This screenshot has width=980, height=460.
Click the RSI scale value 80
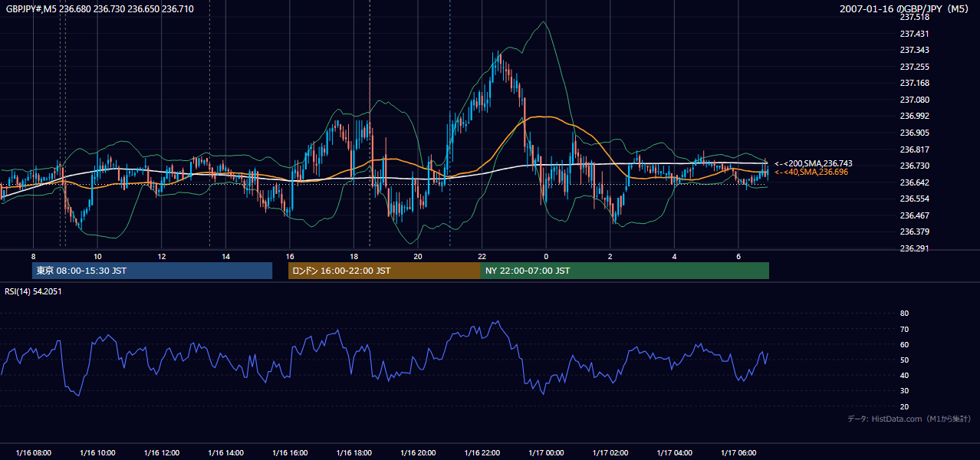(x=904, y=314)
